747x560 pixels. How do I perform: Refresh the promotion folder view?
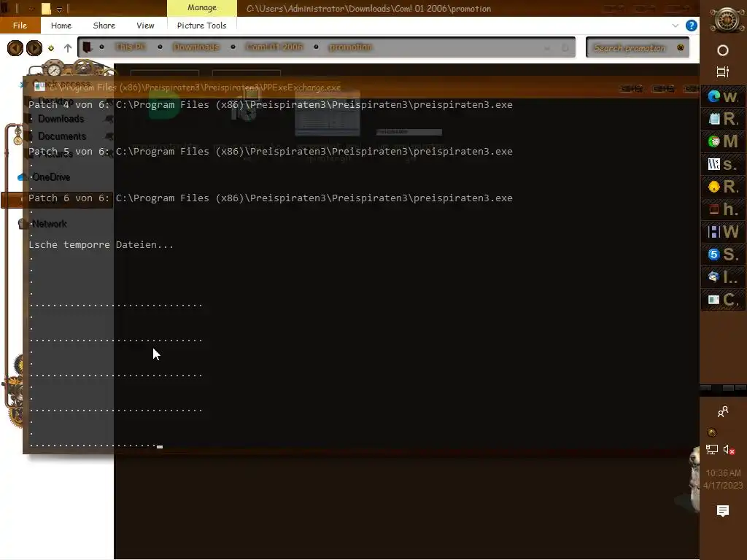click(x=565, y=47)
